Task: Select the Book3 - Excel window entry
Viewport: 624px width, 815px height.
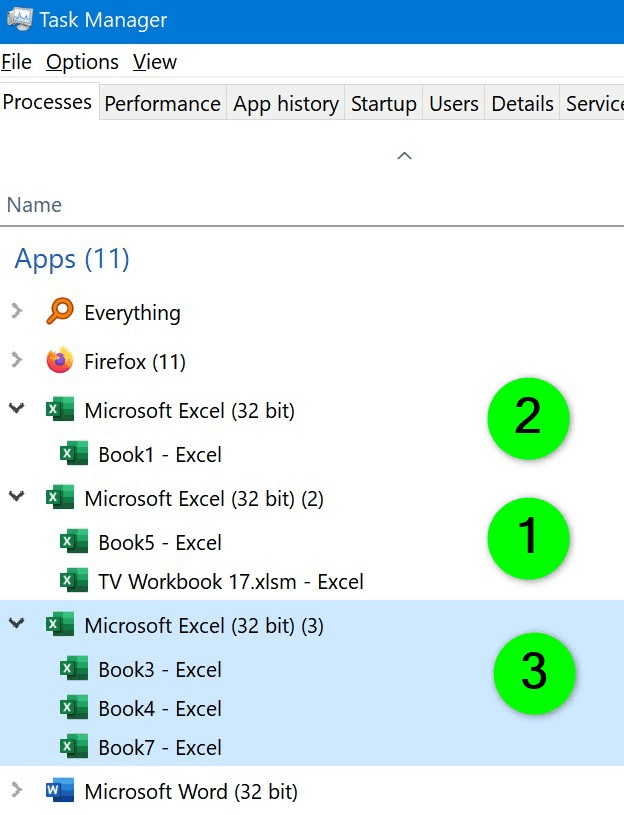Action: pos(312,669)
